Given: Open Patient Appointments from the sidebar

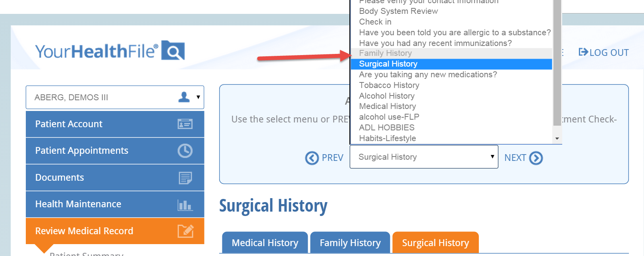Looking at the screenshot, I should pos(81,151).
